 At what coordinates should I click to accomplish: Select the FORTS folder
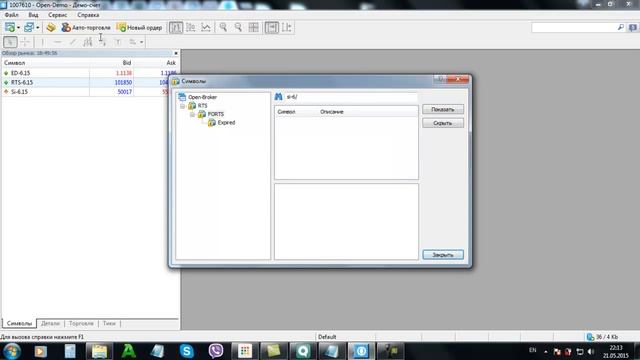coord(216,114)
